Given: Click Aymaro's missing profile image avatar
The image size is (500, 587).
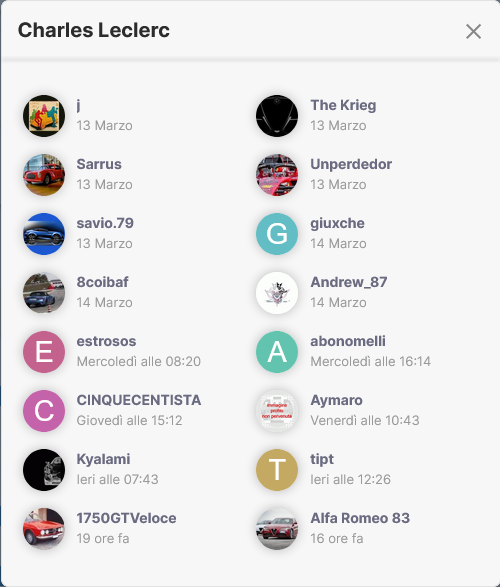Looking at the screenshot, I should point(277,411).
